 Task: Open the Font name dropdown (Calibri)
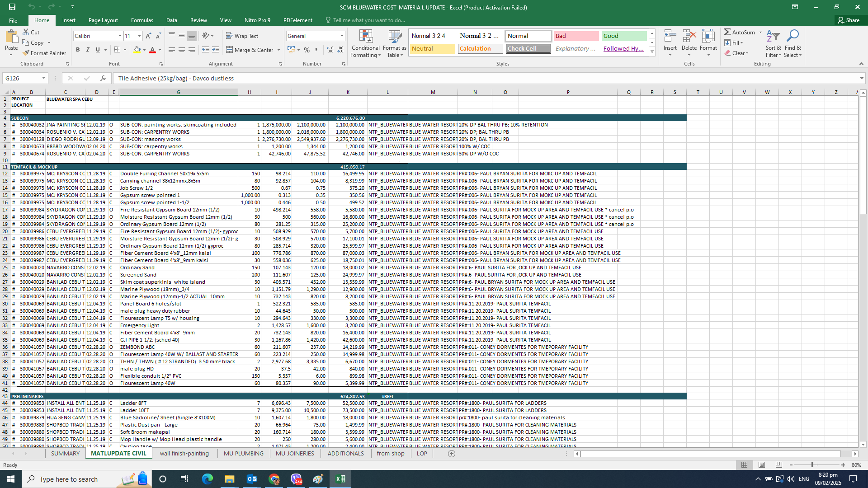tap(120, 36)
